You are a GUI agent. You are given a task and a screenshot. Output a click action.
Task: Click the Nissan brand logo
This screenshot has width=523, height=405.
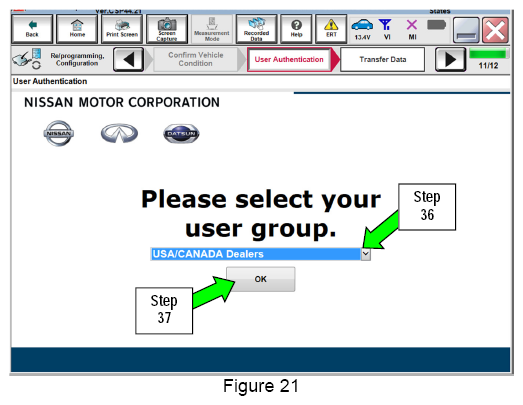59,133
